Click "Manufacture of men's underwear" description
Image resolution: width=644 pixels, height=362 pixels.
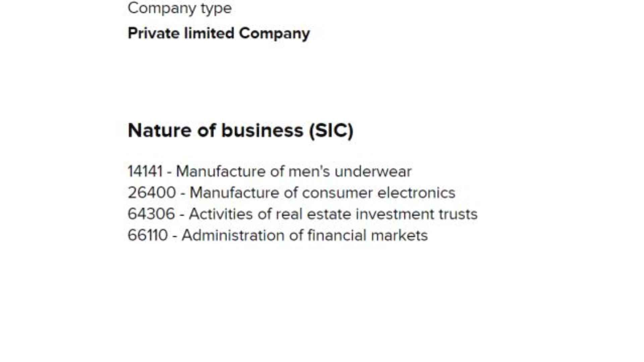coord(293,171)
